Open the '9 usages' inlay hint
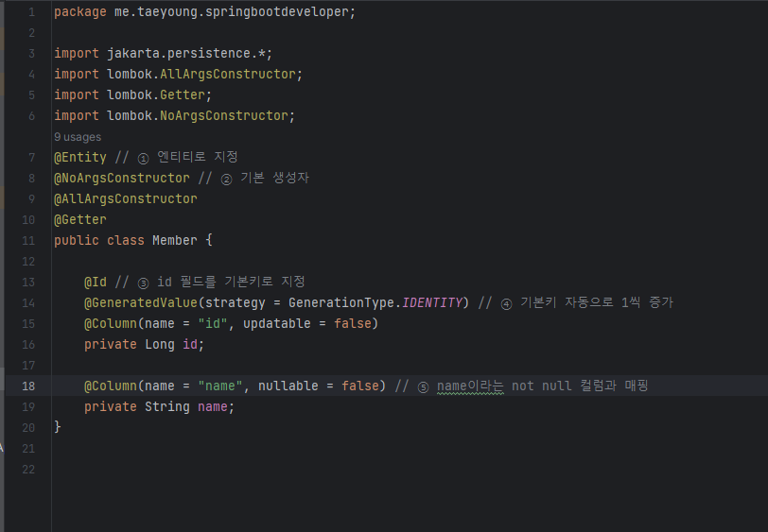The image size is (768, 532). pos(78,137)
